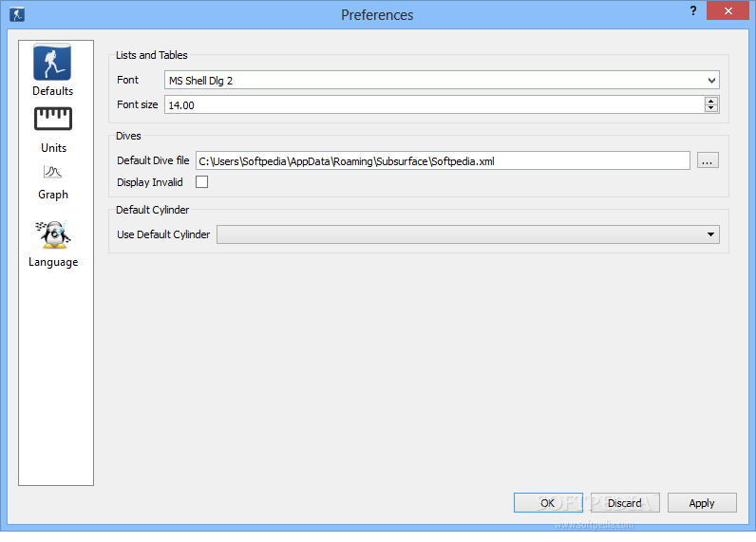Open the Graph chart icon page

(53, 173)
